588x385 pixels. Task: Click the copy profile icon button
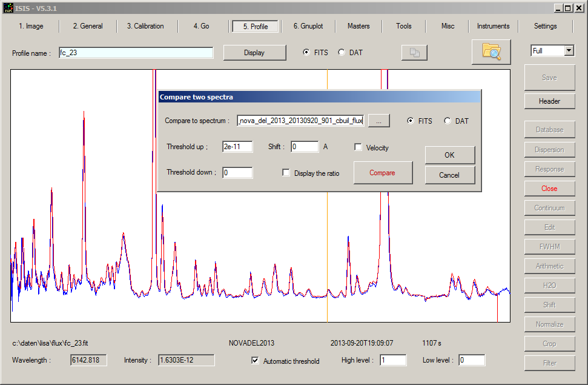[414, 53]
